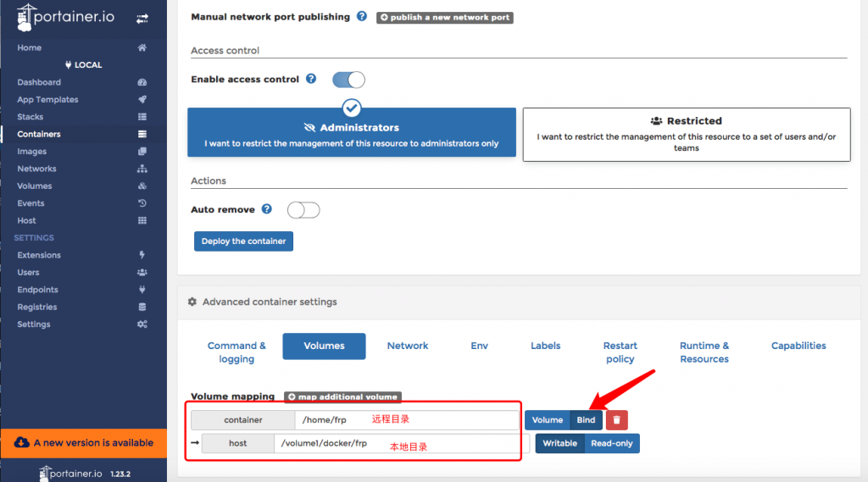Click the help icon beside Auto remove

pos(267,209)
